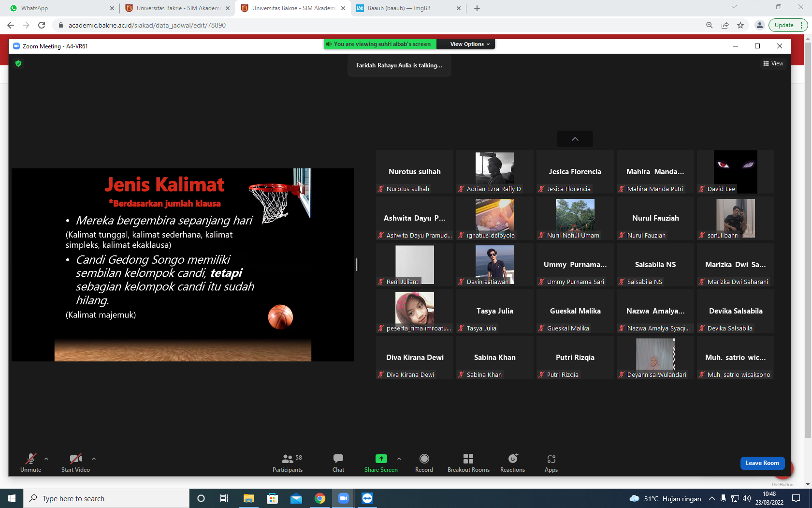Open share options arrow beside Share Screen
812x508 pixels.
[x=399, y=458]
